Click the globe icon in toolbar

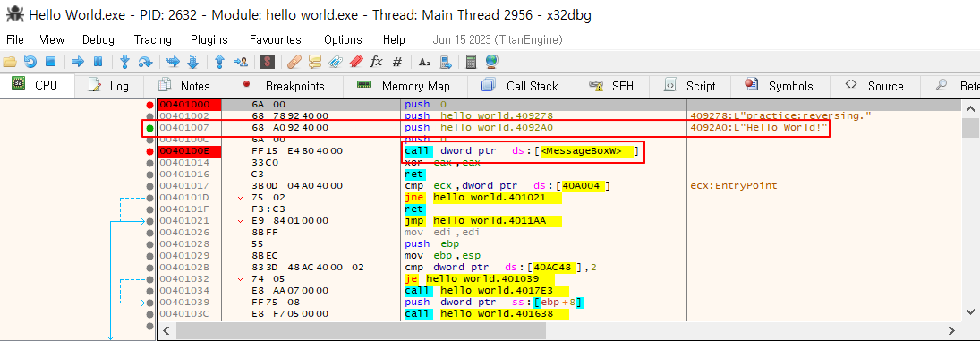491,62
